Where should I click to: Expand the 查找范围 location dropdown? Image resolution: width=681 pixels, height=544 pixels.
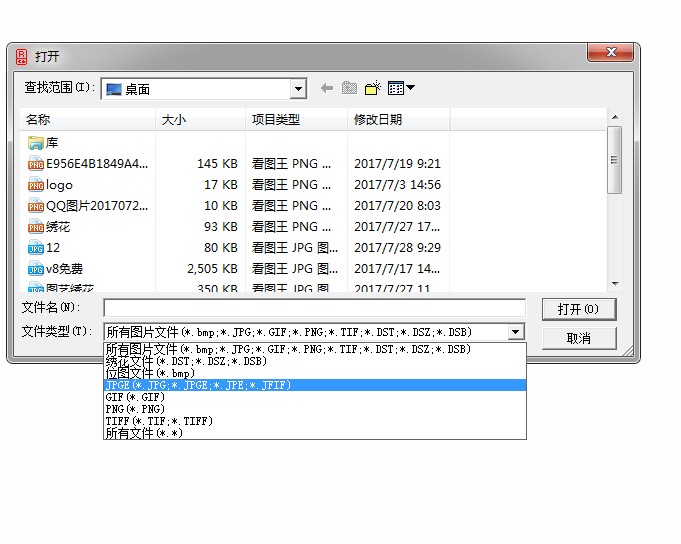pyautogui.click(x=298, y=89)
